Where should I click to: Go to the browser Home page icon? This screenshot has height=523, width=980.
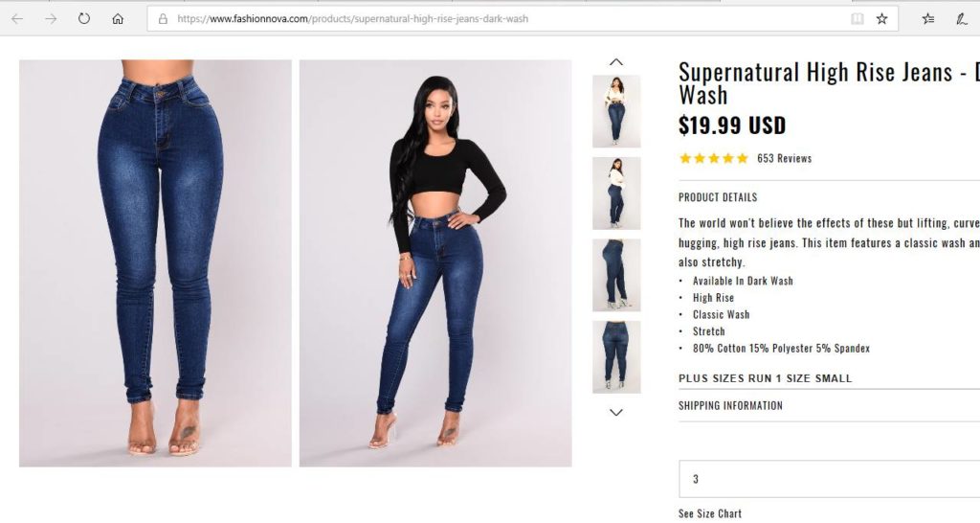click(x=118, y=18)
